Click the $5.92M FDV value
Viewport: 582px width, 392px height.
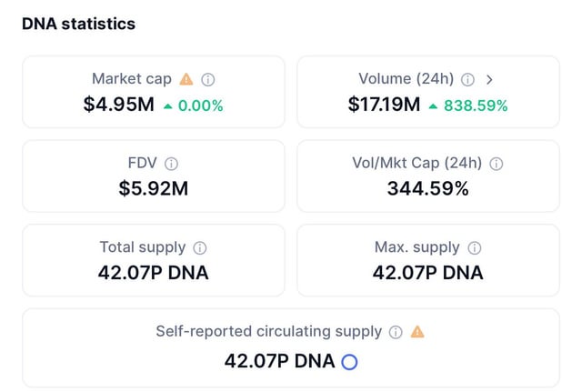click(153, 189)
